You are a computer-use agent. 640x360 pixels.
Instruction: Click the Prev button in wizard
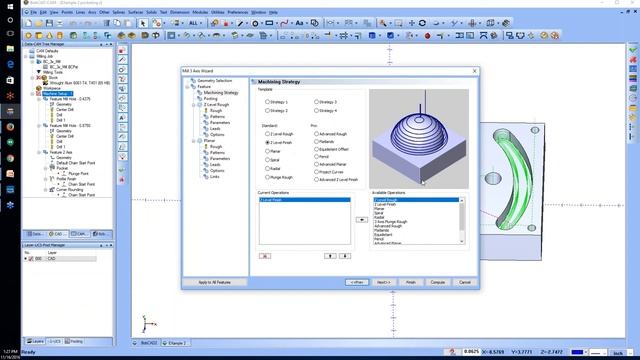tap(357, 282)
